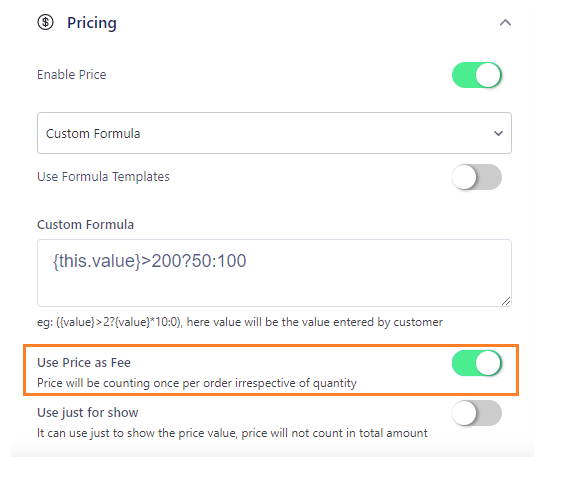Viewport: 585px width, 485px height.
Task: Disable the Use Price as Fee toggle
Action: click(476, 363)
